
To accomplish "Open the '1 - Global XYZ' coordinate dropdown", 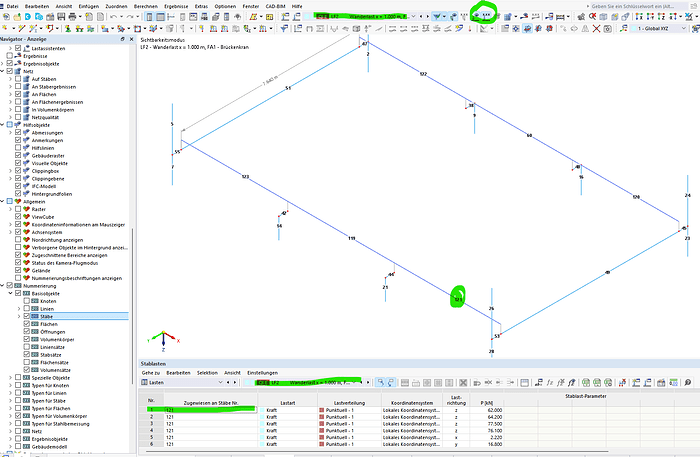I will (x=658, y=29).
